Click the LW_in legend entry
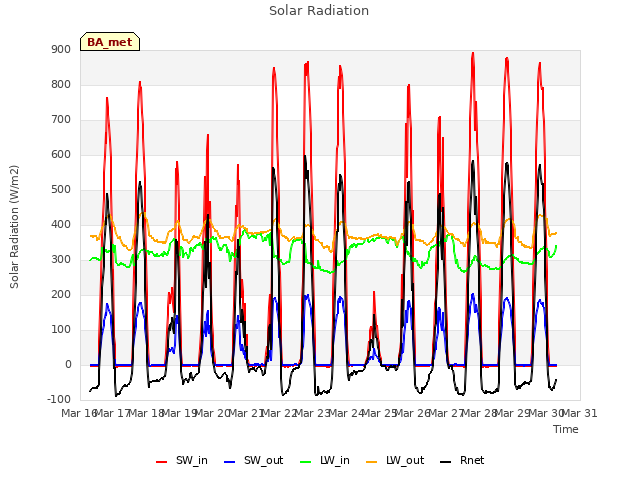Screen dimensions: 640x480 point(325,460)
